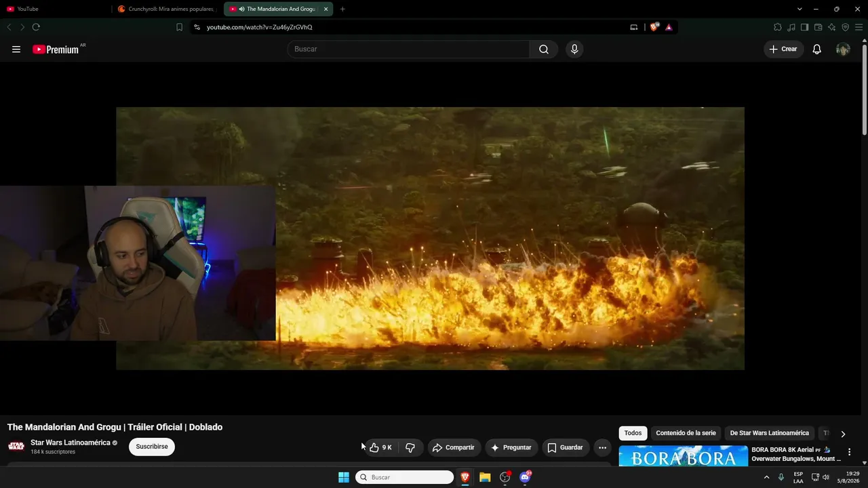868x488 pixels.
Task: Open a new browser tab
Action: pos(342,9)
